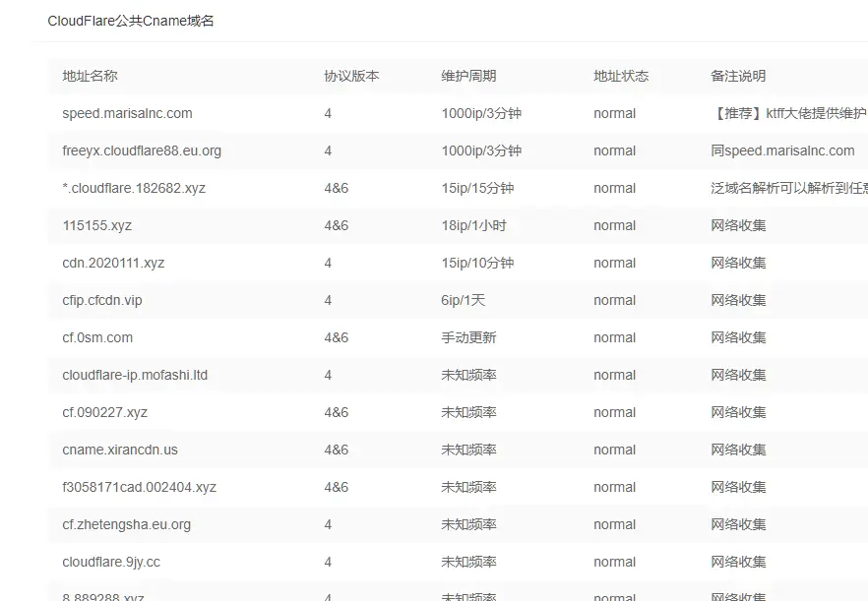
Task: Click 1000ip/3分钟 in freeyx.cloudflare88.eu.org row
Action: click(481, 151)
